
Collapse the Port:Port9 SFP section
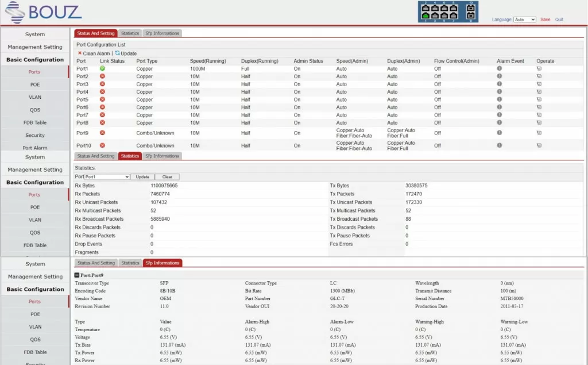click(76, 275)
